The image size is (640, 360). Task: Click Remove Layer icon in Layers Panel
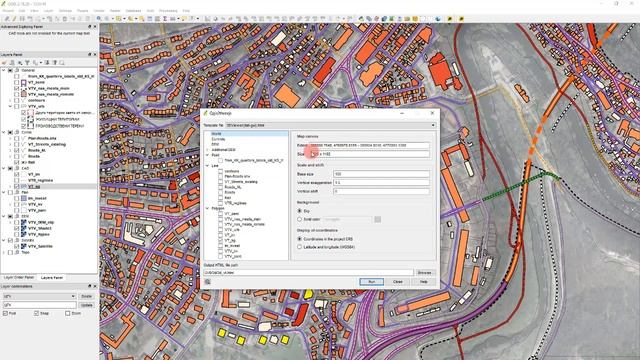(x=62, y=62)
